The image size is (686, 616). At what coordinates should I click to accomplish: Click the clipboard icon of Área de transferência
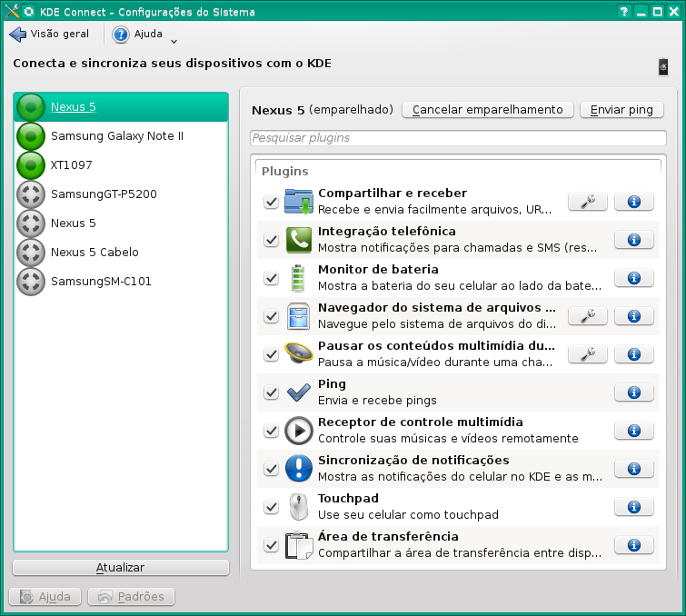[299, 545]
